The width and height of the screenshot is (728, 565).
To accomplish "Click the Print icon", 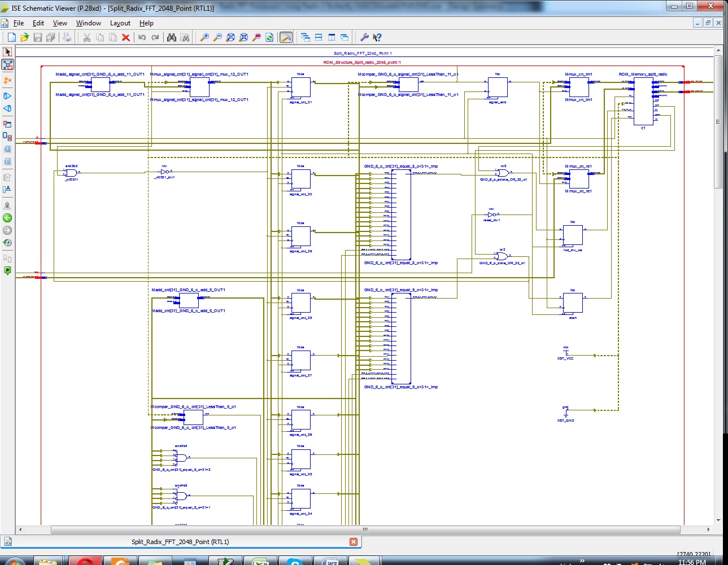I will (x=67, y=37).
